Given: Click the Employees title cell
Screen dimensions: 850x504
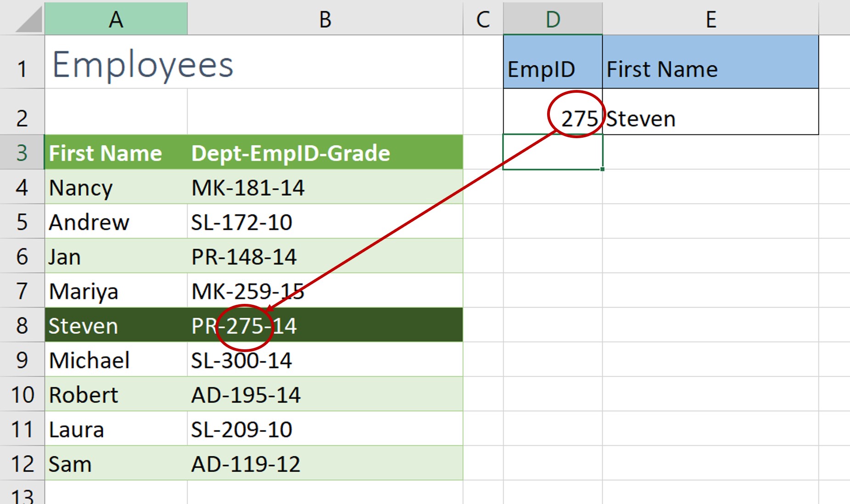Looking at the screenshot, I should coord(116,62).
